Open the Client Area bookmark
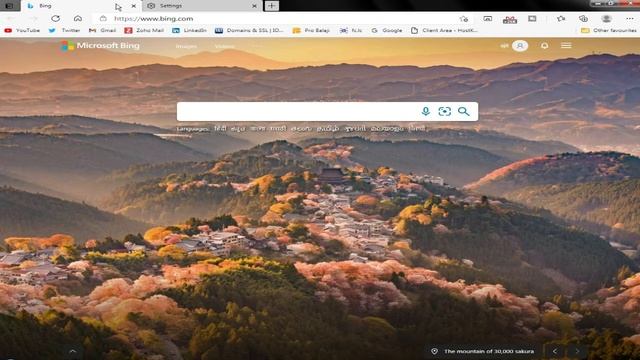The width and height of the screenshot is (640, 360). [444, 30]
